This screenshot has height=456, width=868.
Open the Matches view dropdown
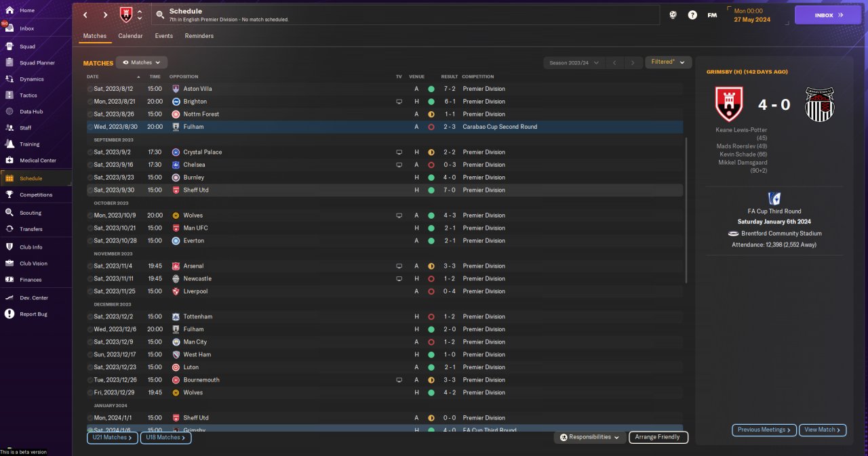pyautogui.click(x=142, y=62)
